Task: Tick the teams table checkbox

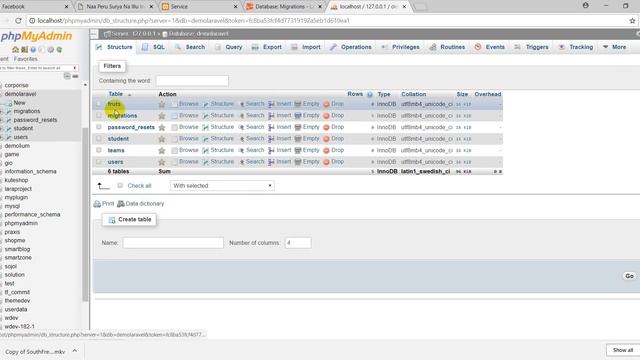Action: coord(98,150)
